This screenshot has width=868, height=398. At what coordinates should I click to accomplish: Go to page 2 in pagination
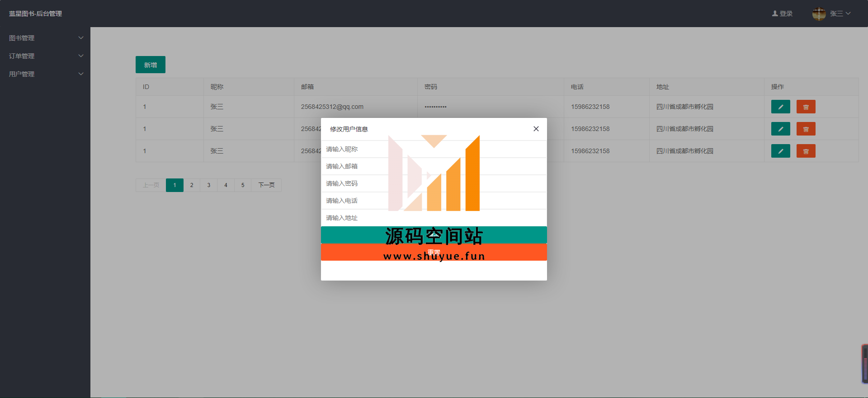point(192,185)
